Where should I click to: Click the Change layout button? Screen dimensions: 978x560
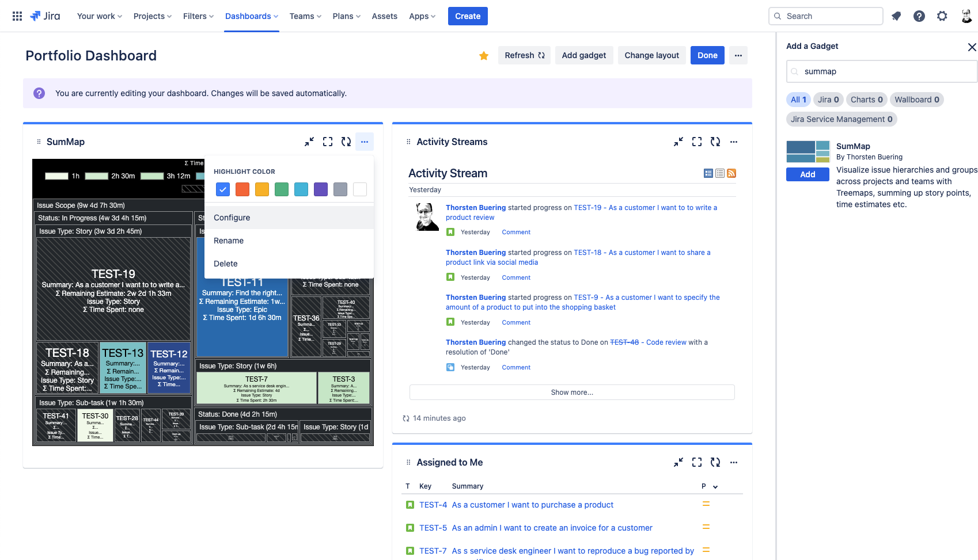pyautogui.click(x=652, y=55)
